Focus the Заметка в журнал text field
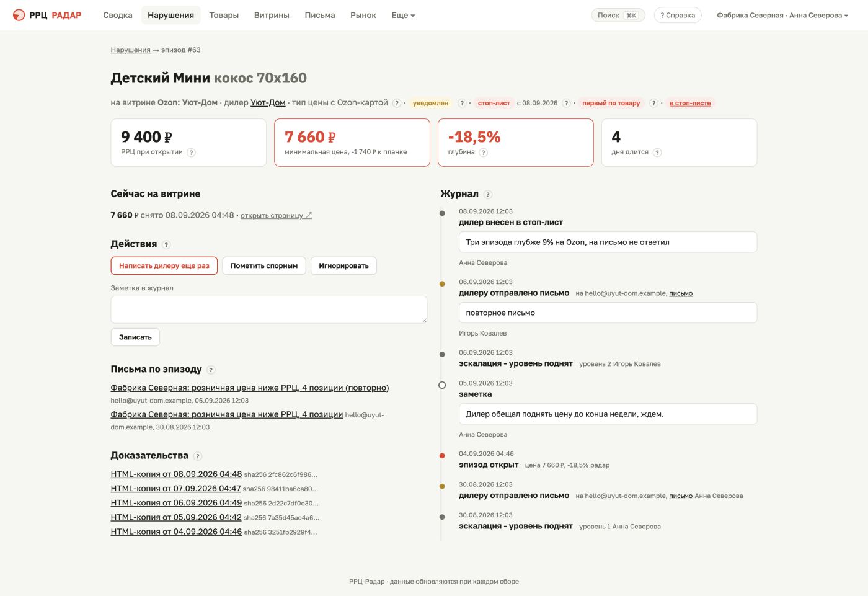 point(269,309)
